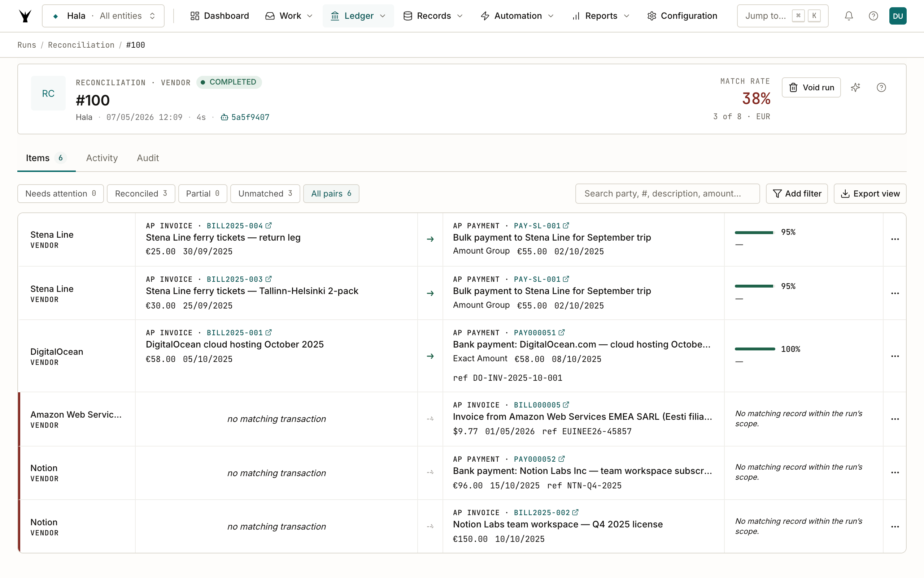Click the Void run button
The image size is (924, 578).
click(811, 87)
